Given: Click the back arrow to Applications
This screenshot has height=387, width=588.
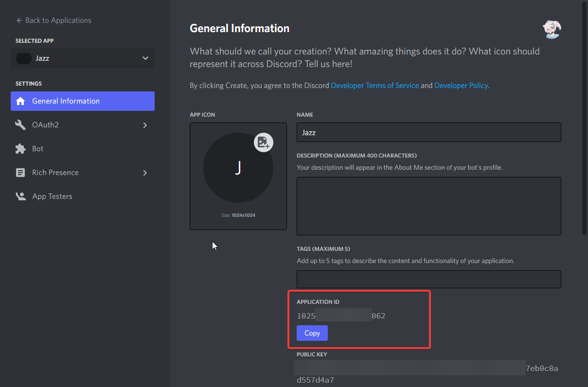Looking at the screenshot, I should (x=19, y=20).
